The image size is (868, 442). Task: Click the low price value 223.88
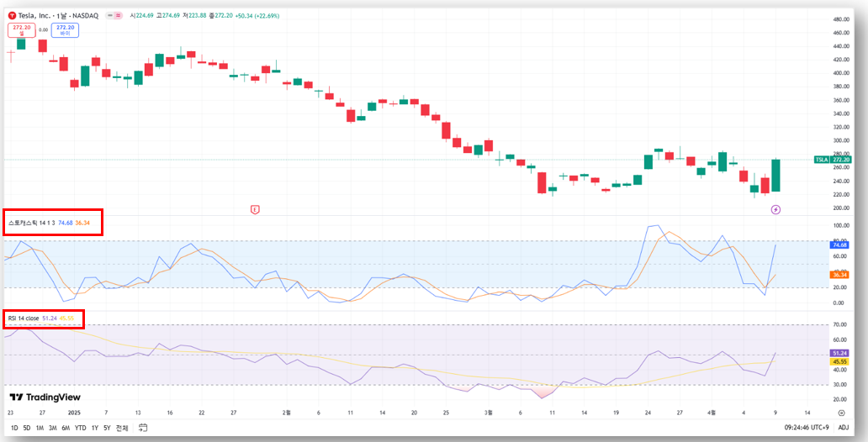(197, 16)
